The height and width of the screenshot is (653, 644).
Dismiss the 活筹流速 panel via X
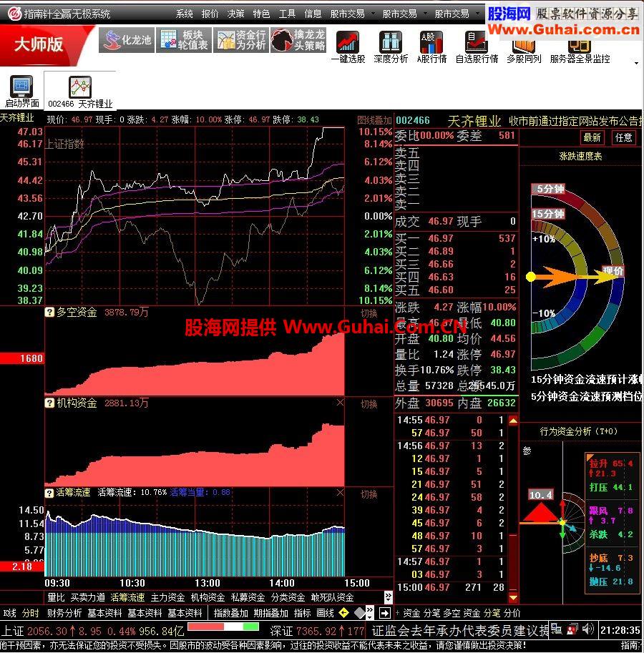click(x=340, y=492)
